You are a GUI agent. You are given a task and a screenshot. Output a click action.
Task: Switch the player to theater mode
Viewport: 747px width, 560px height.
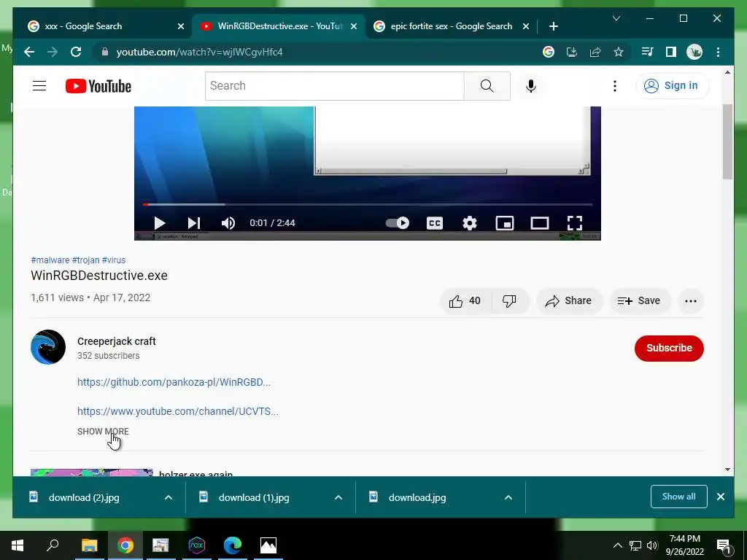(x=540, y=223)
